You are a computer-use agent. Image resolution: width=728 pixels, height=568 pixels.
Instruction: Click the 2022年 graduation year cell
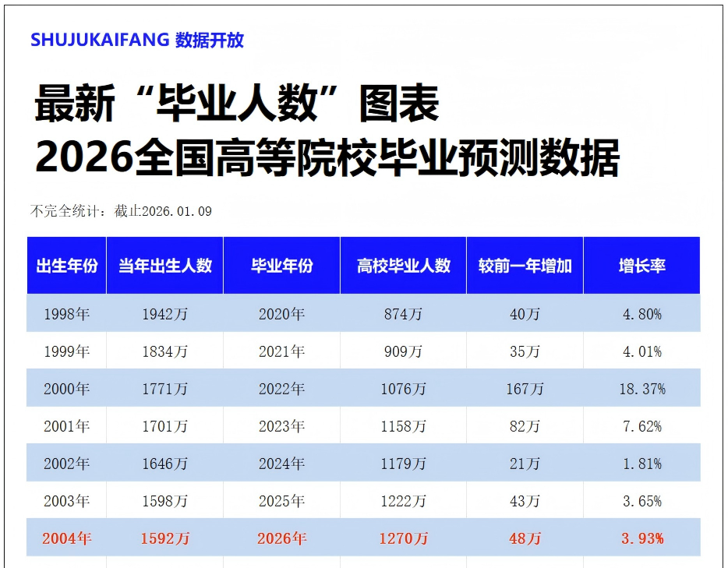click(282, 389)
